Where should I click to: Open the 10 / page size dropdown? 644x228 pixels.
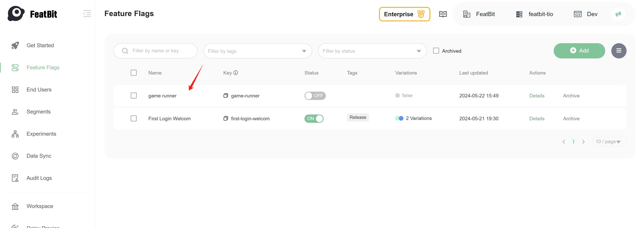(x=609, y=142)
